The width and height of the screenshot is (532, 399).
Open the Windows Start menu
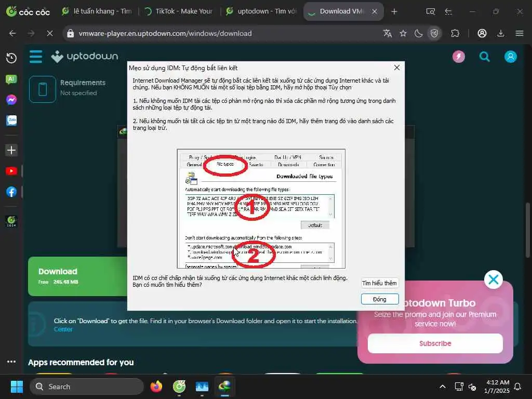tap(17, 387)
